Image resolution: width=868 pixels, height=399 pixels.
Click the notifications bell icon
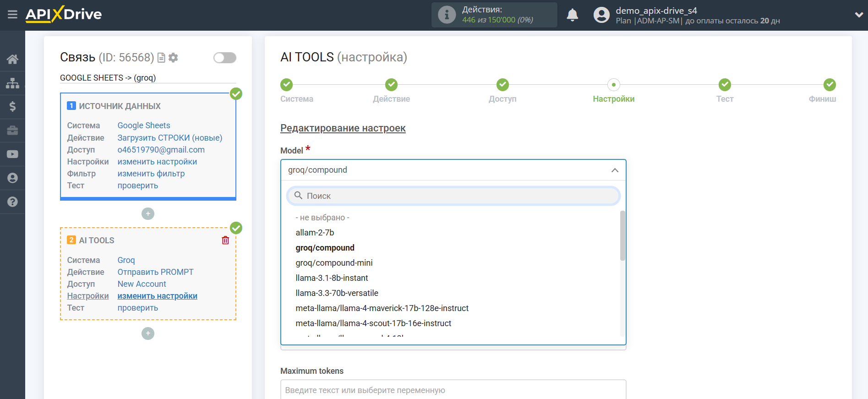pyautogui.click(x=572, y=15)
